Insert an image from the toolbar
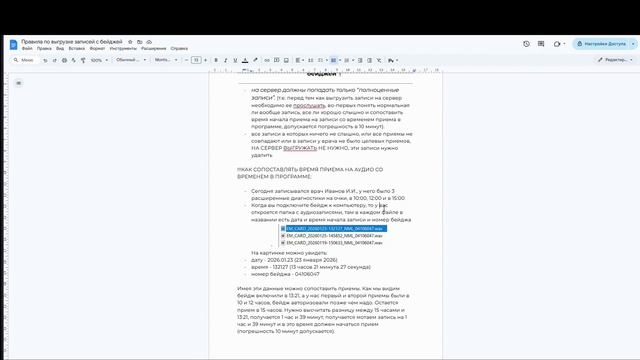 click(286, 60)
